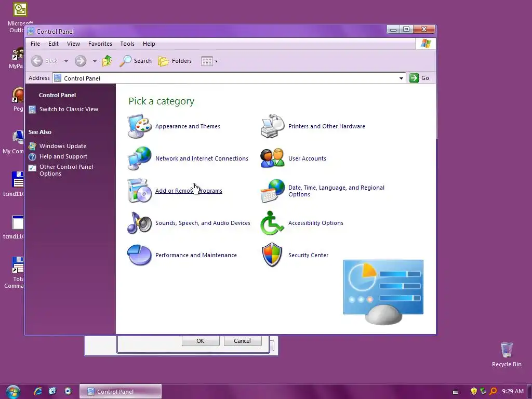
Task: Click the Go button next to address bar
Action: [x=419, y=78]
